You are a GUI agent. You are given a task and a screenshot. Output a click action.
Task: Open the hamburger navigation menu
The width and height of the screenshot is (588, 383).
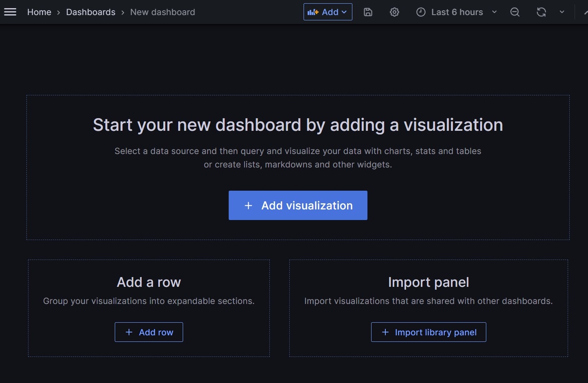10,12
